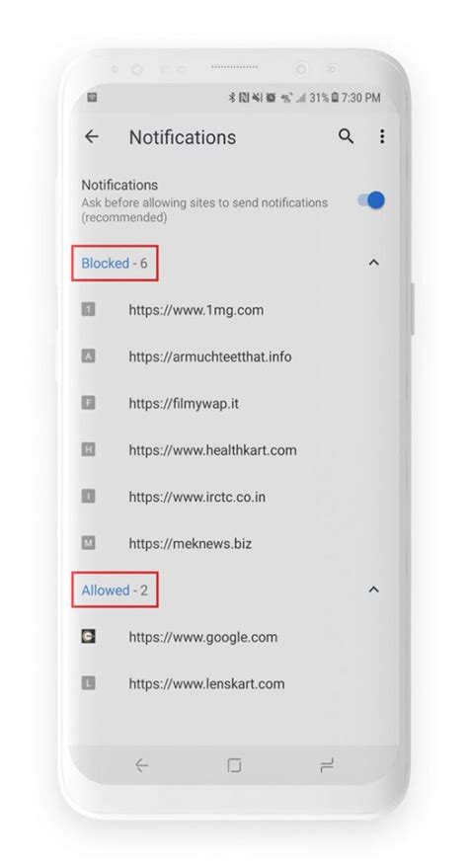Open https://meknews.biz entry
Screen dimensions: 468x868
(x=234, y=543)
